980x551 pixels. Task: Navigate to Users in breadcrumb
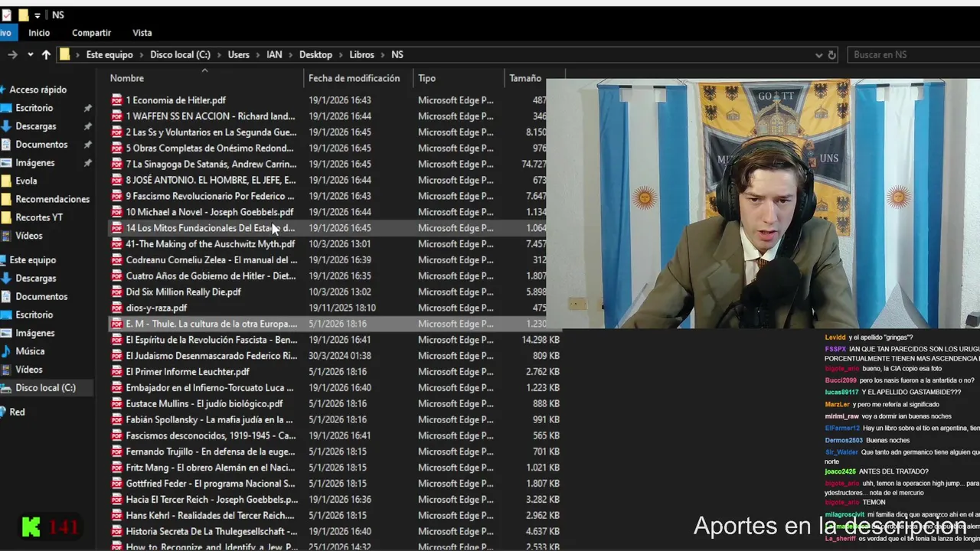(238, 55)
